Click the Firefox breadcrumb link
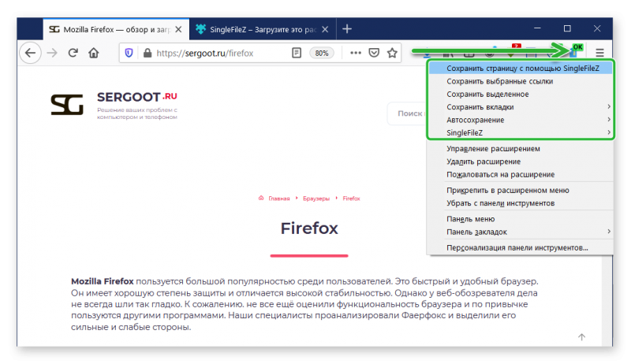 (x=351, y=199)
